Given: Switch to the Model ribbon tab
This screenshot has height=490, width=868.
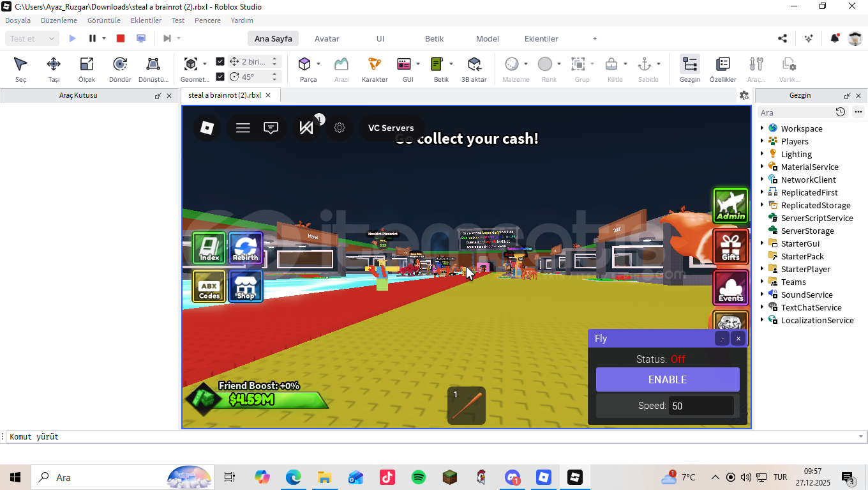Looking at the screenshot, I should click(487, 38).
